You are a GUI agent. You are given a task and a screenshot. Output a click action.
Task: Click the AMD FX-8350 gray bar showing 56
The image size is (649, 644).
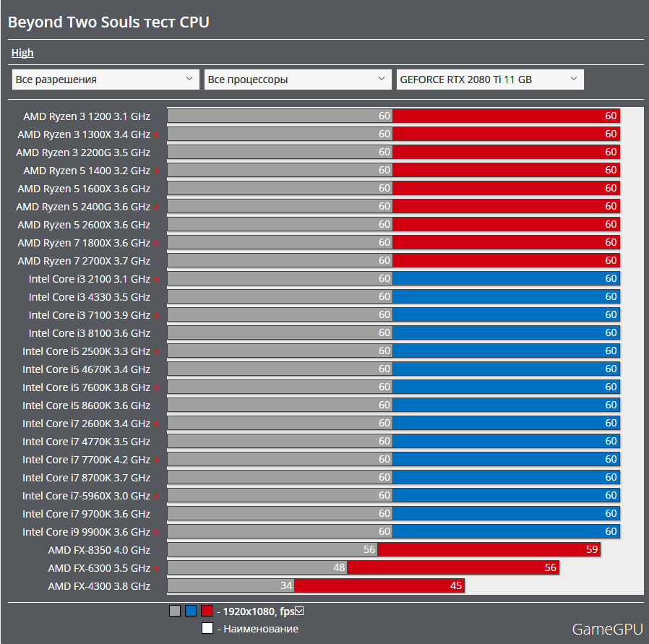pyautogui.click(x=272, y=549)
